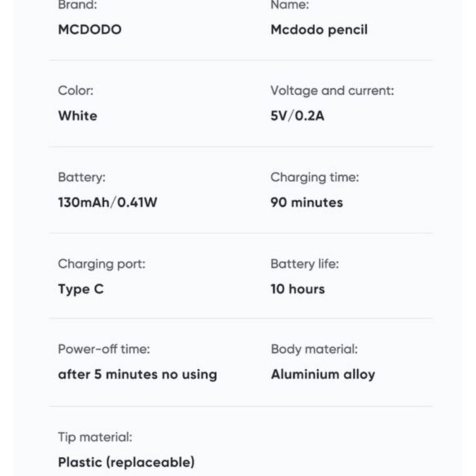Select the Aluminium alloy value

[323, 374]
